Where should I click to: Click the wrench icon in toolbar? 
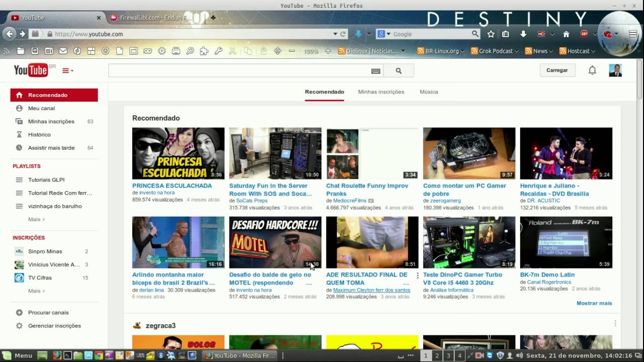pyautogui.click(x=218, y=51)
